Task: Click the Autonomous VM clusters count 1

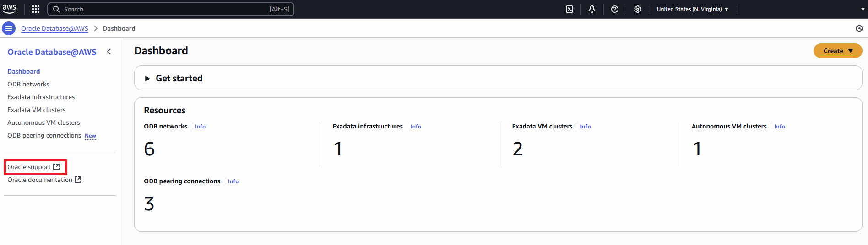Action: (697, 149)
